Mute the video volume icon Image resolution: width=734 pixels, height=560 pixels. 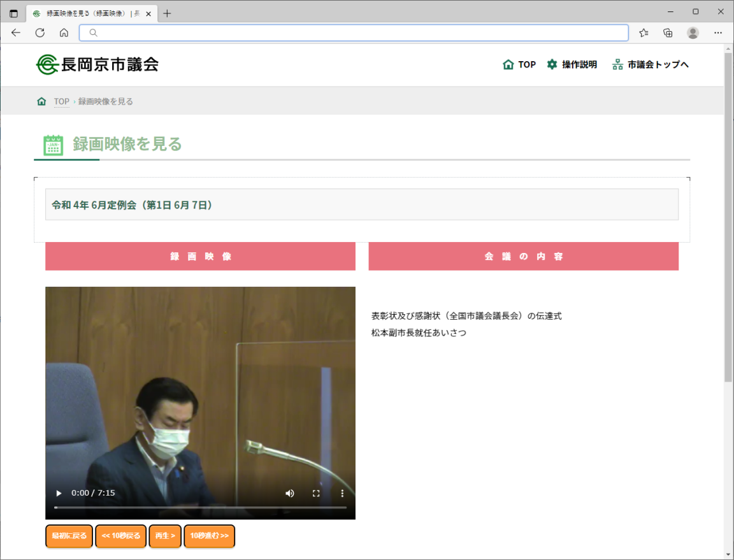click(x=290, y=493)
